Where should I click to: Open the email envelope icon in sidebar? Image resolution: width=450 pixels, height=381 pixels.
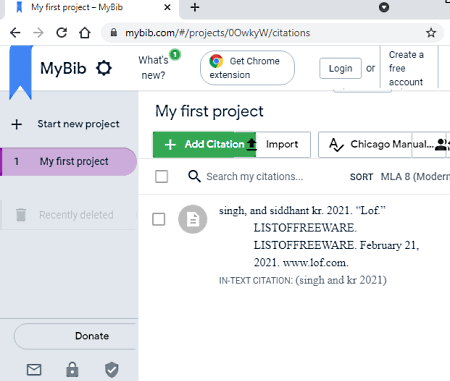coord(34,370)
